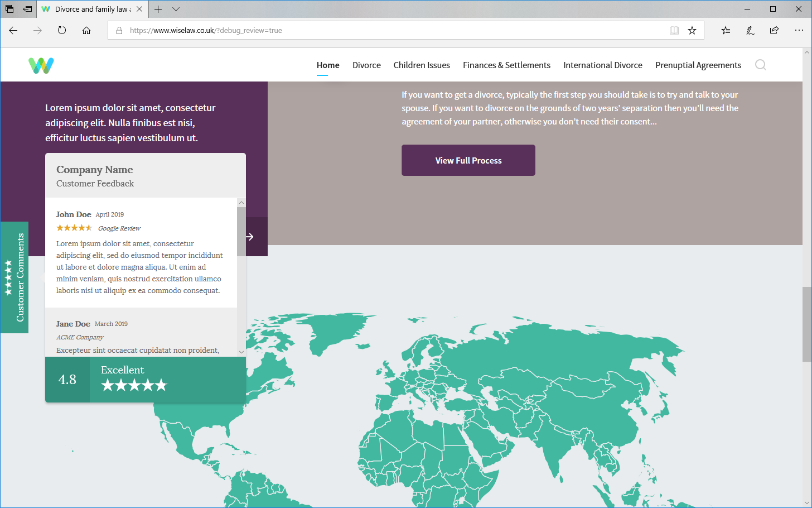The width and height of the screenshot is (812, 508).
Task: Open the site search magnifier icon
Action: [760, 65]
